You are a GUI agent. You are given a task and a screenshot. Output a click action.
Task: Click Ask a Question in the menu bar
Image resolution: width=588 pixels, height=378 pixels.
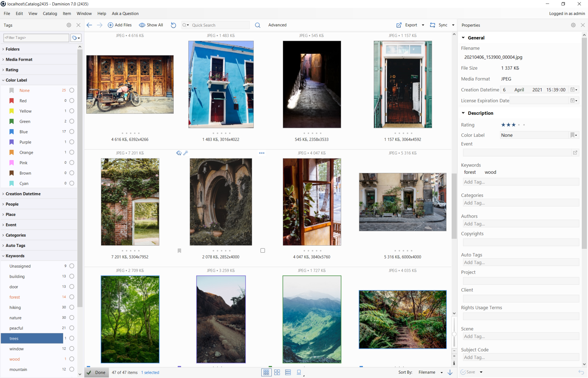(x=125, y=13)
